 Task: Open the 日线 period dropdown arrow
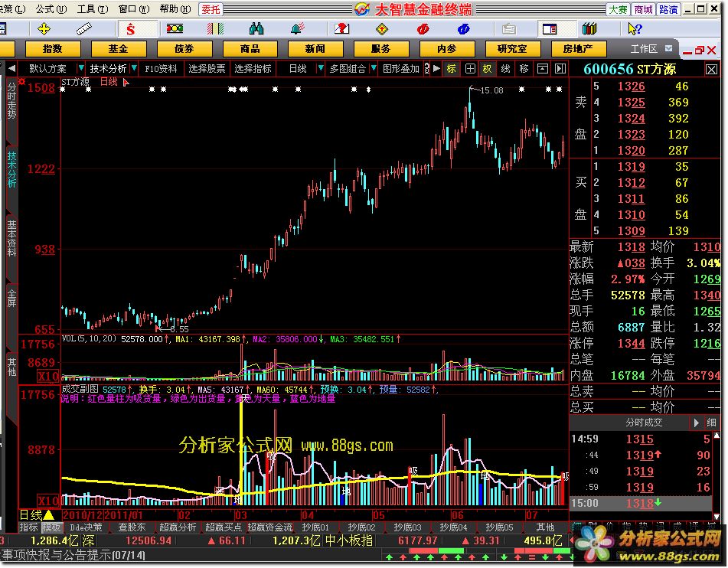pos(320,68)
